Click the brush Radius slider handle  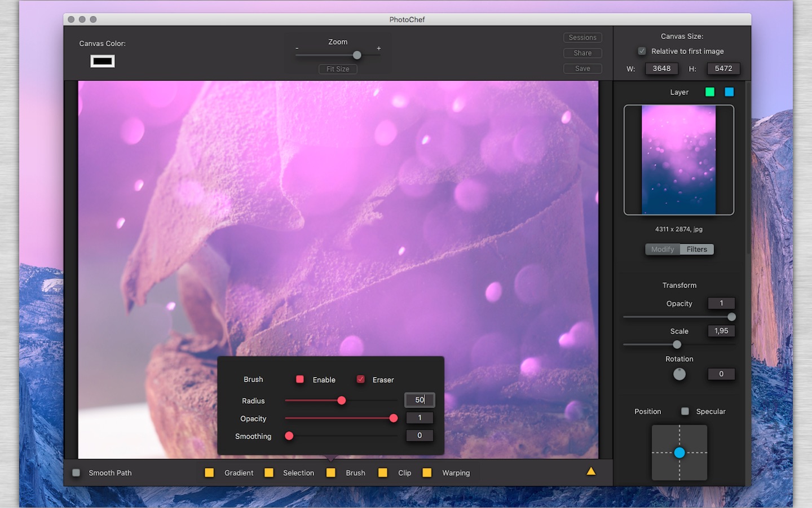[342, 400]
